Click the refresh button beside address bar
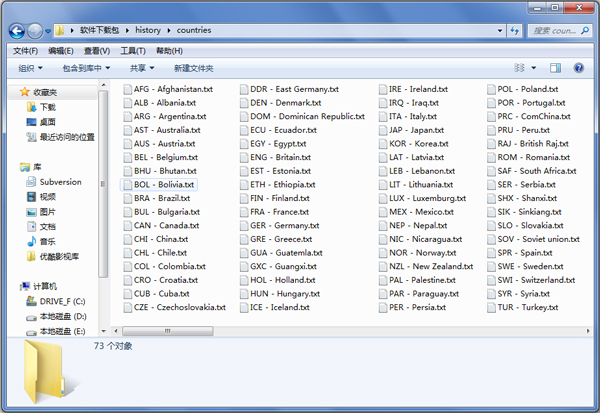This screenshot has width=600, height=413. pos(508,30)
